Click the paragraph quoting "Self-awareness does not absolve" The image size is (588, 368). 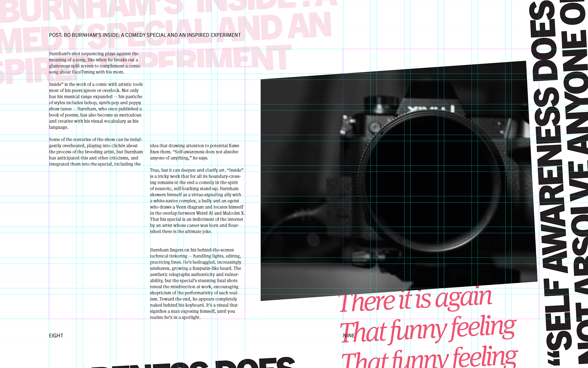[x=194, y=152]
